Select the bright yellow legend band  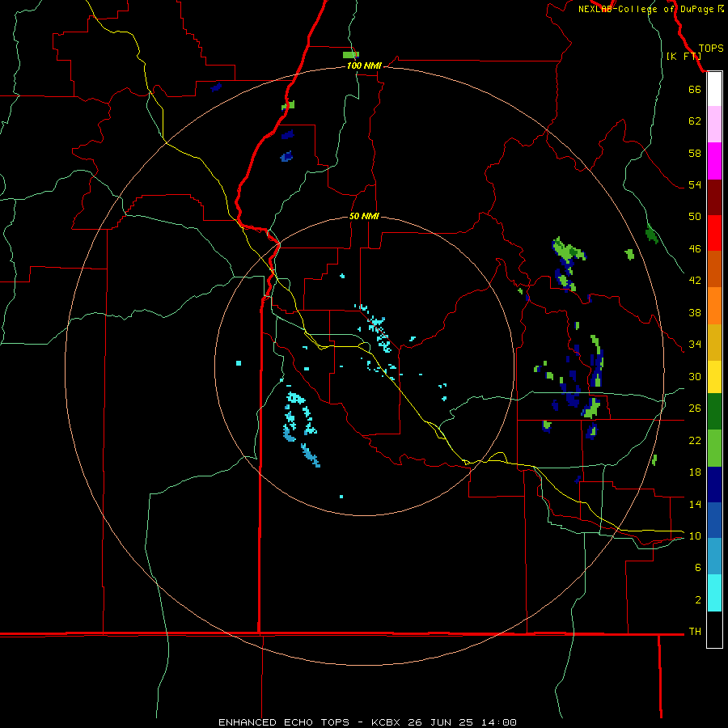coord(714,377)
